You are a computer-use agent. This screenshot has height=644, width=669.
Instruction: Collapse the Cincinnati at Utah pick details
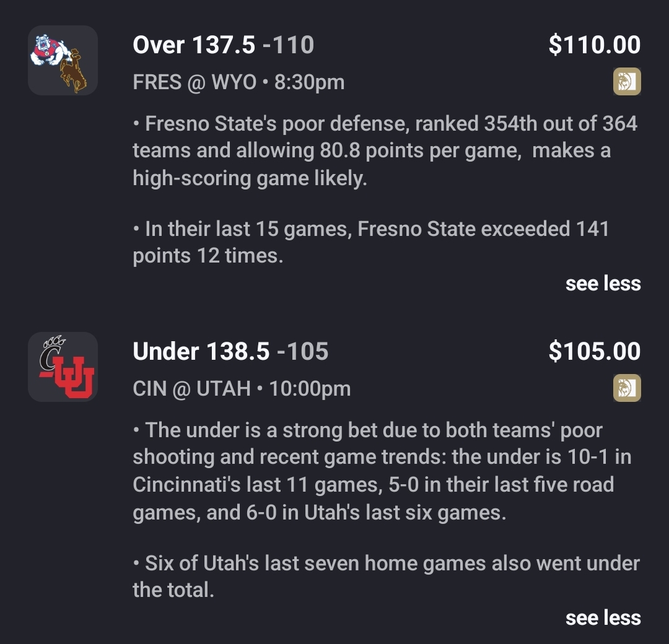coord(603,617)
